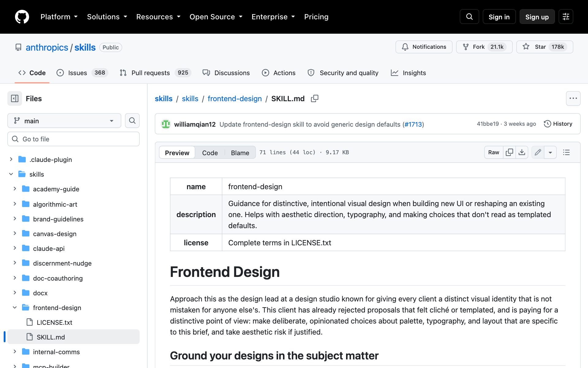Expand the algorithmic-art folder
This screenshot has height=368, width=588.
pyautogui.click(x=15, y=204)
